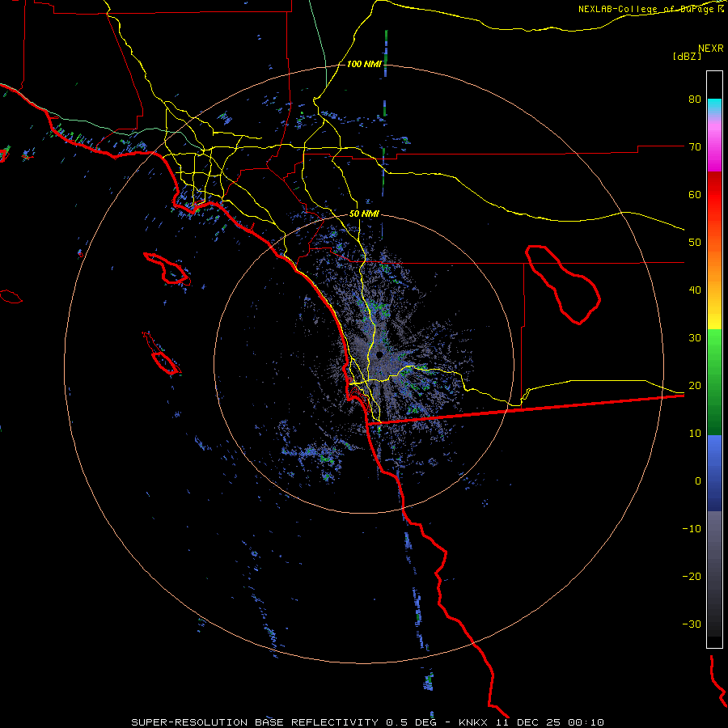Click the 10 value on the dBZ scale
Viewport: 728px width, 728px height.
pyautogui.click(x=695, y=434)
